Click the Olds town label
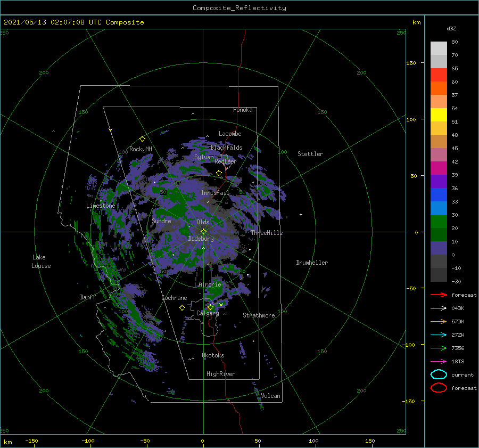Viewport: 479px width, 448px height. [x=203, y=222]
